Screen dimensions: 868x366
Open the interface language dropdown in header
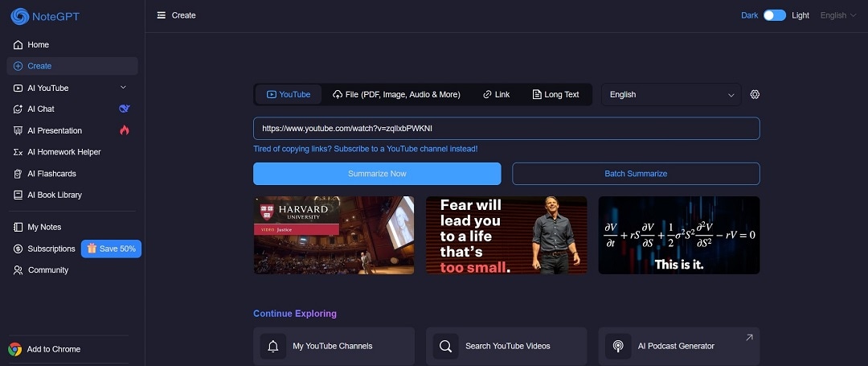[x=838, y=15]
